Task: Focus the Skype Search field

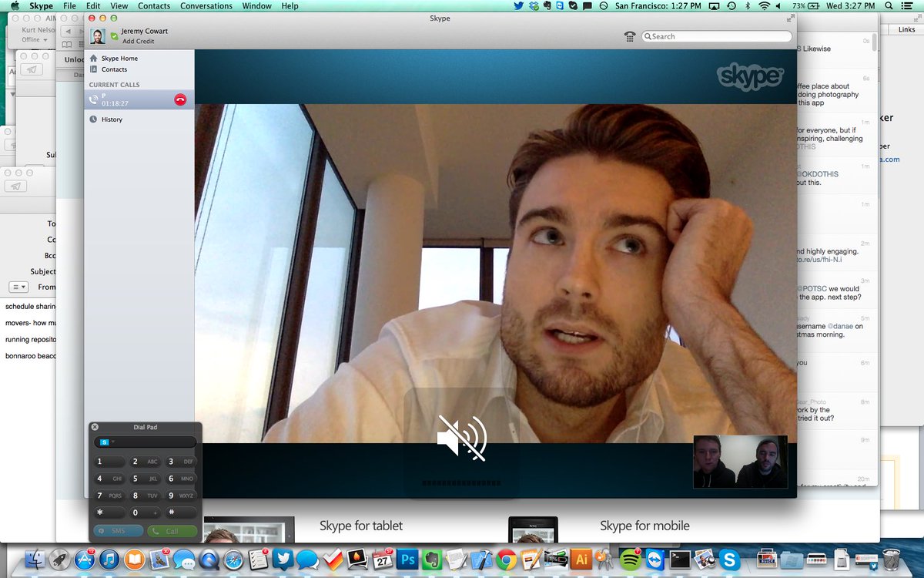Action: point(717,36)
